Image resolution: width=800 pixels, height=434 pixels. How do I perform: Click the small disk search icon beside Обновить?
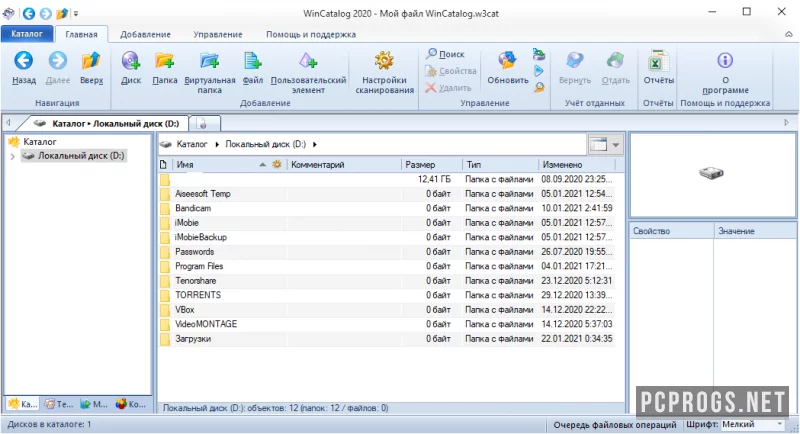coord(539,88)
